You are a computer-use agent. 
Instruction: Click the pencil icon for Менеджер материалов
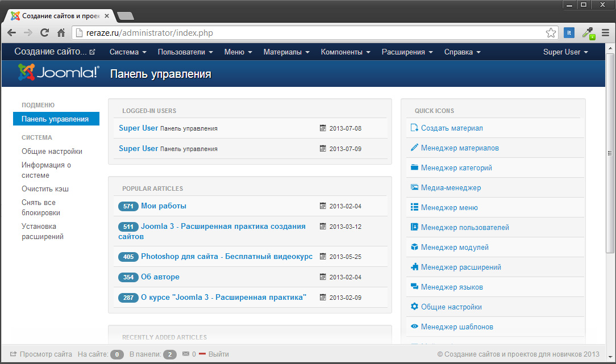tap(414, 148)
